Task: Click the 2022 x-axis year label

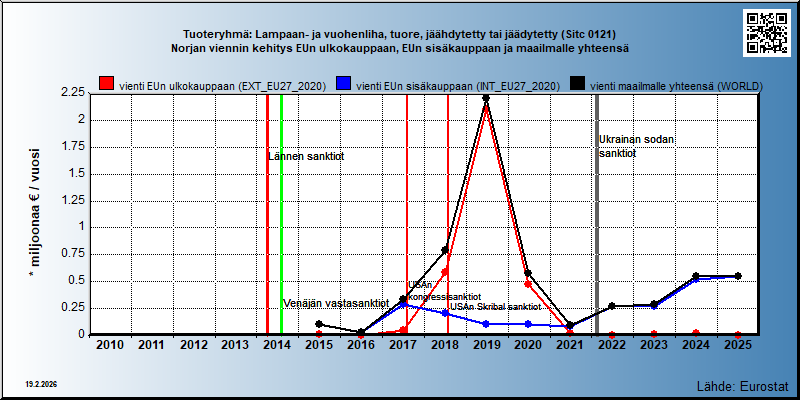Action: [612, 345]
